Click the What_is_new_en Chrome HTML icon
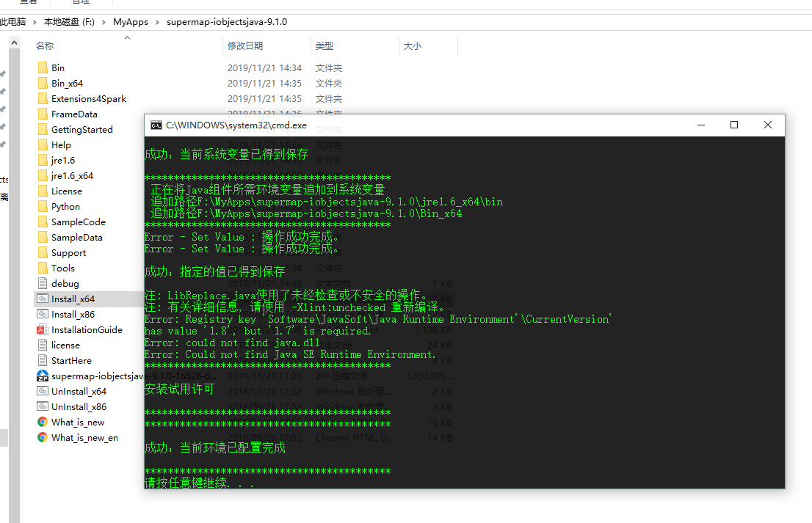 pos(43,438)
